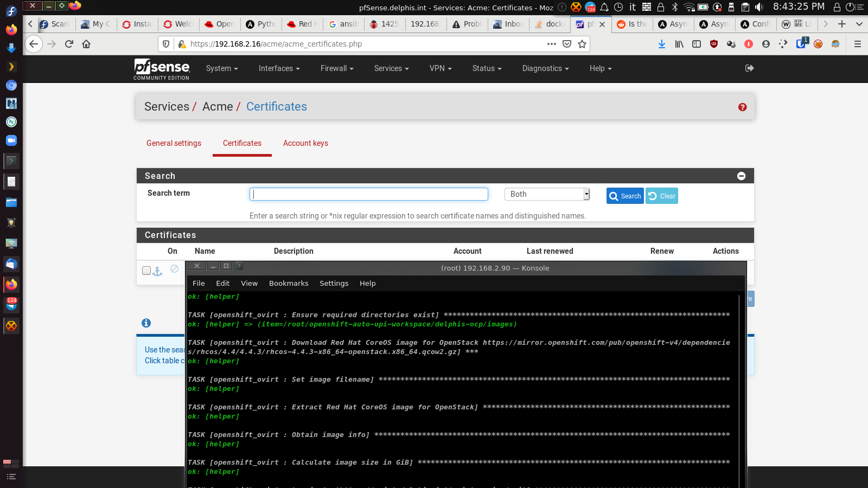This screenshot has width=868, height=488.
Task: Collapse the Search panel with minus icon
Action: tap(742, 176)
